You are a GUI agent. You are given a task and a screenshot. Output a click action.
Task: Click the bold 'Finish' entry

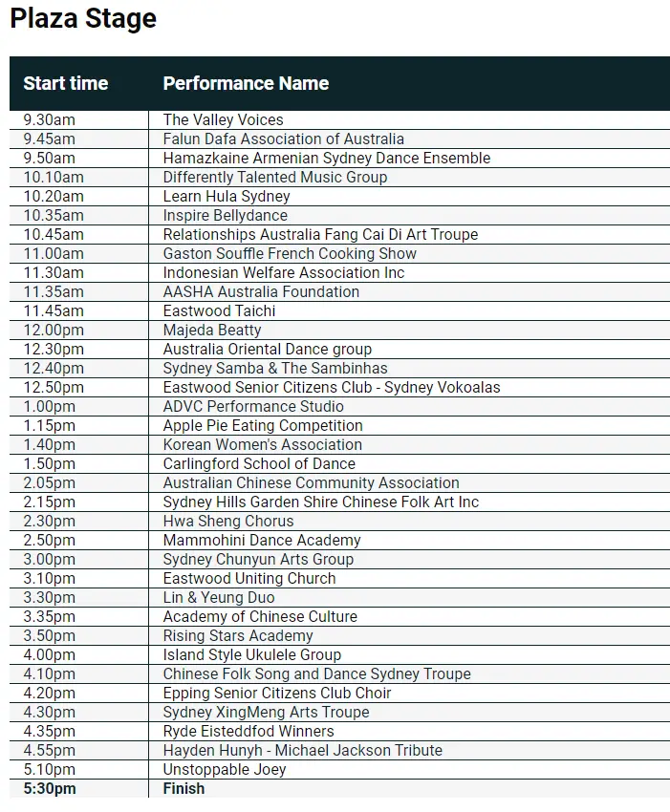click(x=184, y=789)
